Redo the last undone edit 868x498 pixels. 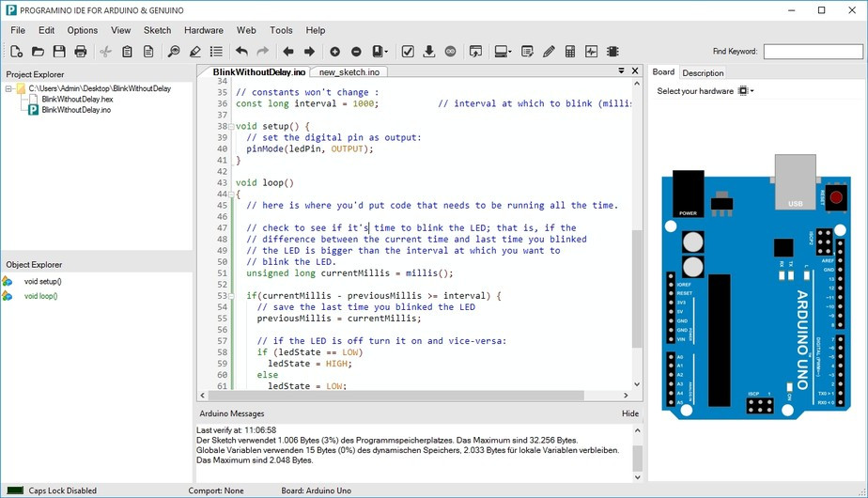[x=262, y=52]
